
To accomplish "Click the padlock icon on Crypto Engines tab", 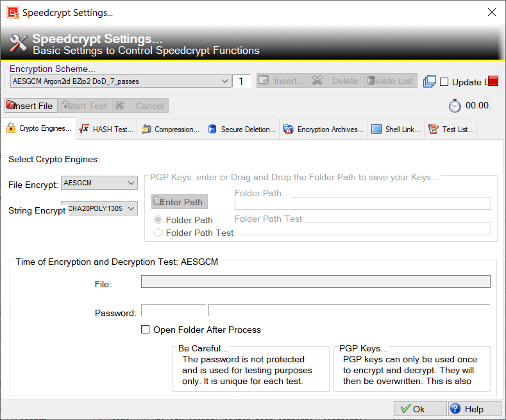I will point(11,128).
